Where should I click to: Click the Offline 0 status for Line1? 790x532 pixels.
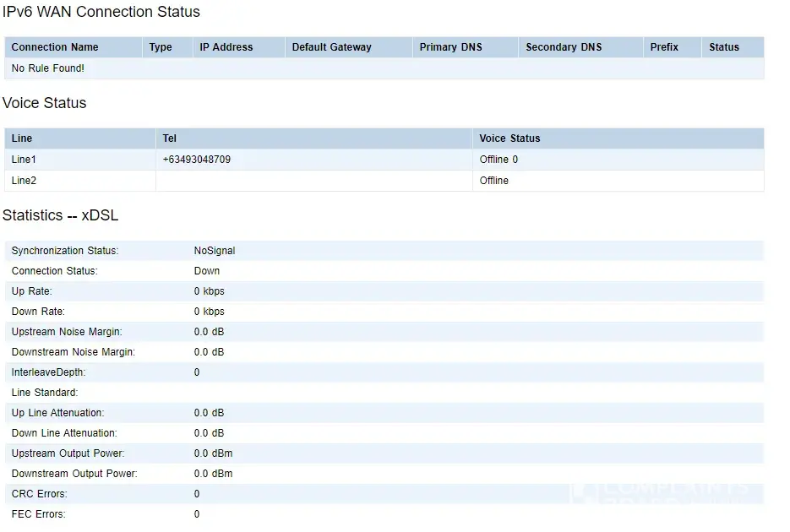[x=499, y=160]
